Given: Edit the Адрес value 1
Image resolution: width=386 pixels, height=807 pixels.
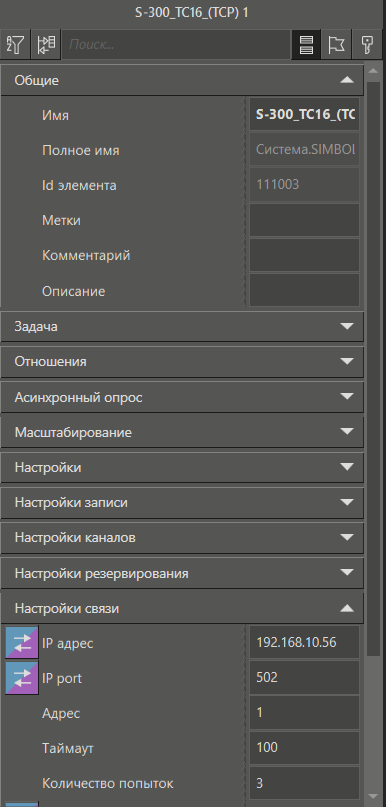Looking at the screenshot, I should 304,713.
